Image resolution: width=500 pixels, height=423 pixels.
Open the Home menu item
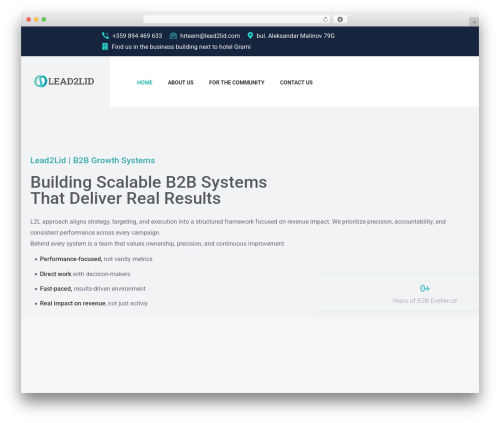tap(144, 82)
